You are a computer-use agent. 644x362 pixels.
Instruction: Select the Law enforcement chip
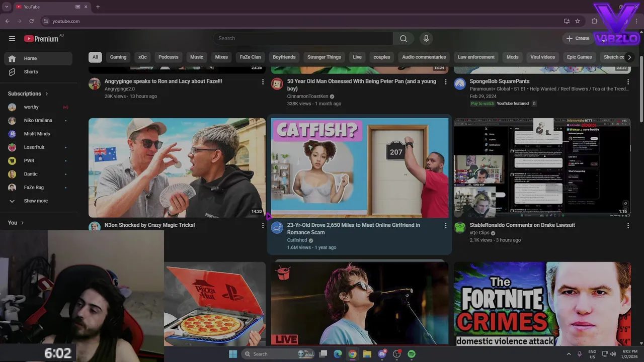(476, 57)
